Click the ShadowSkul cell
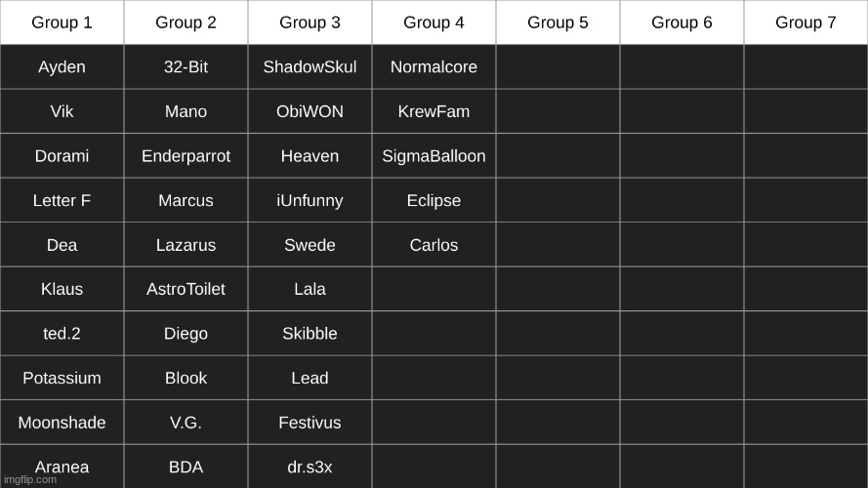This screenshot has height=488, width=868. point(310,67)
